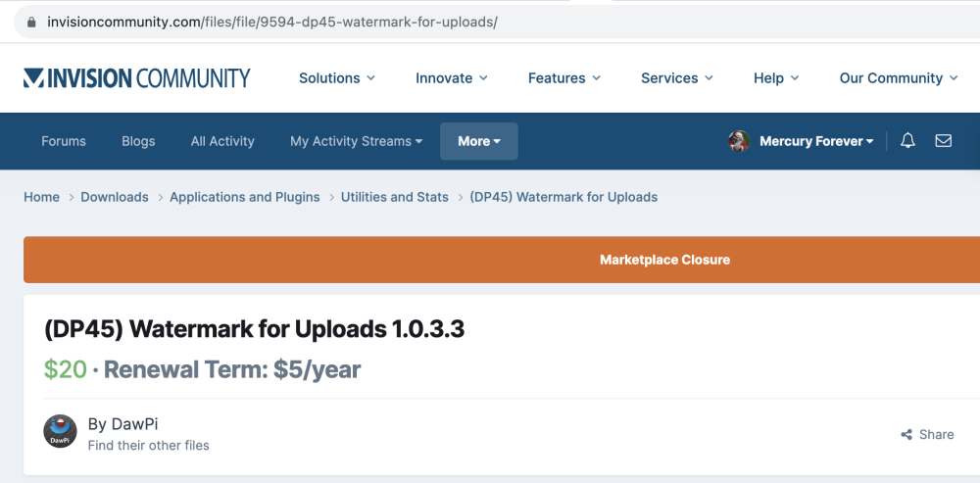Expand the Help menu

click(x=776, y=78)
